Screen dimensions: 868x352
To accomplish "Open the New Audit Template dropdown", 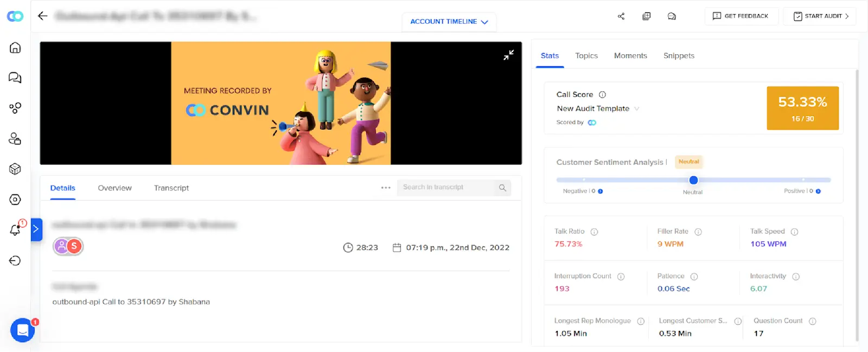I will point(598,108).
